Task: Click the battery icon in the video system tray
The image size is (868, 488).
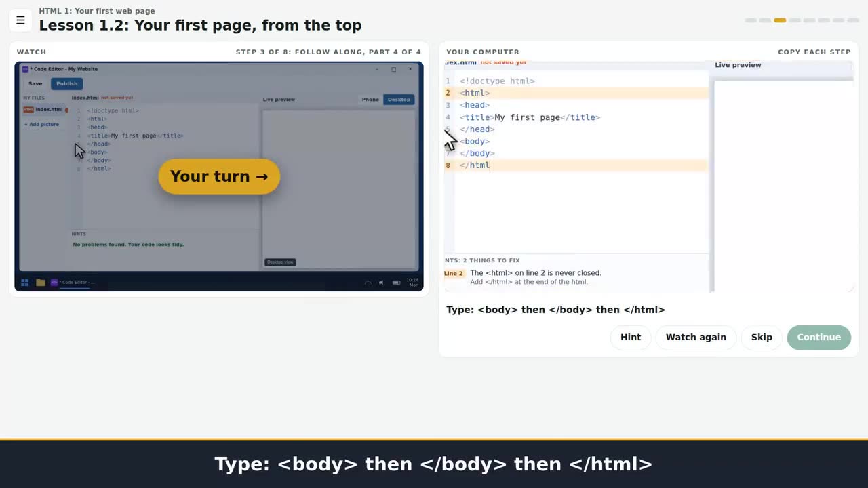Action: [396, 283]
